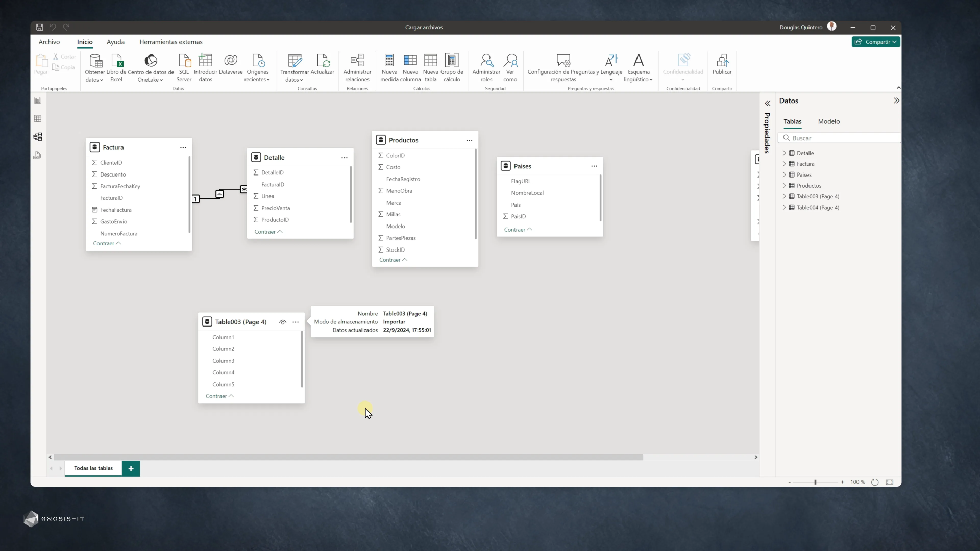Expand Table003 (Page 4) in Datos pane

coord(785,196)
